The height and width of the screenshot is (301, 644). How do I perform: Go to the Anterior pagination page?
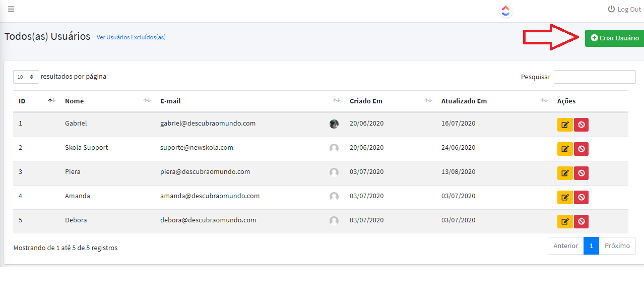(566, 246)
